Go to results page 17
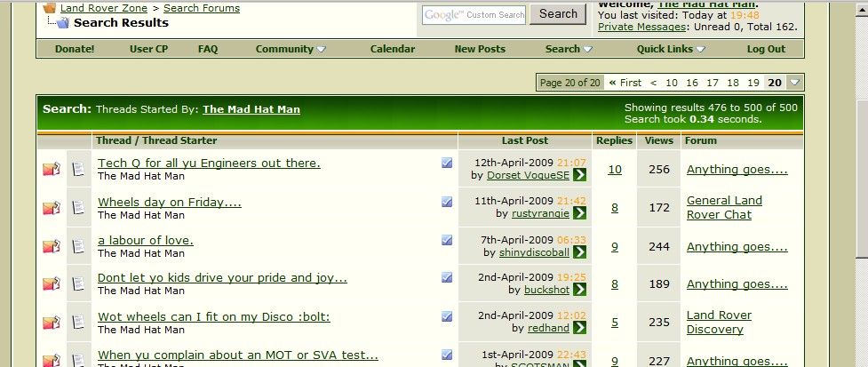Screen dimensions: 868x367 click(x=713, y=83)
